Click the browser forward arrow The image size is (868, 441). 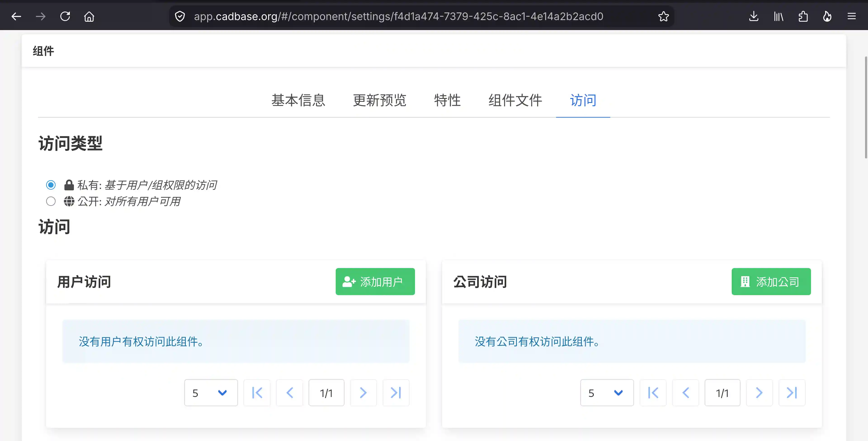40,16
